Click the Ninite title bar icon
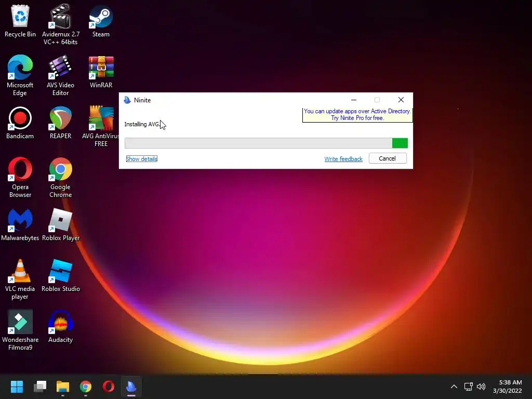 click(x=127, y=100)
